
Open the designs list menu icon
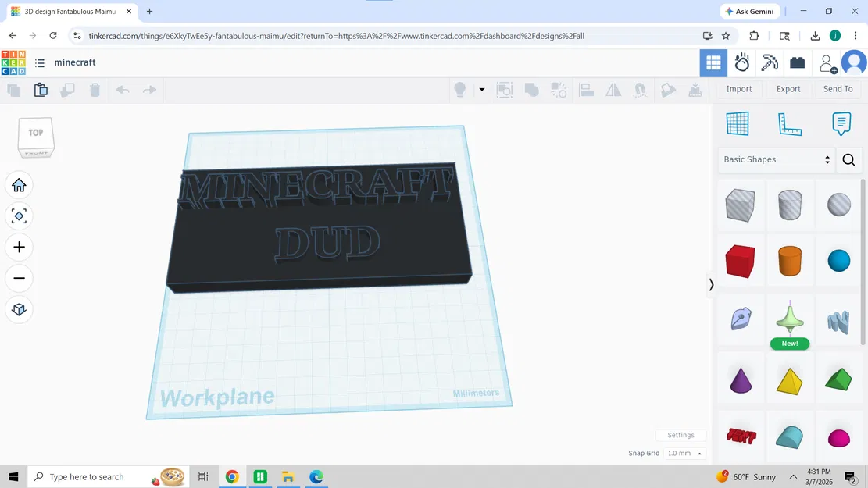pyautogui.click(x=40, y=63)
